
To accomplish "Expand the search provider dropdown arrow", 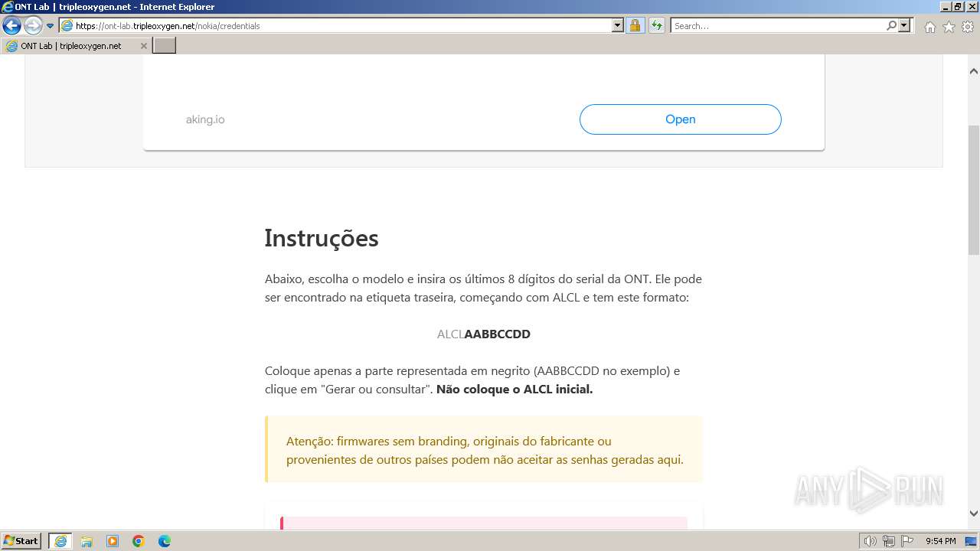I will point(905,26).
